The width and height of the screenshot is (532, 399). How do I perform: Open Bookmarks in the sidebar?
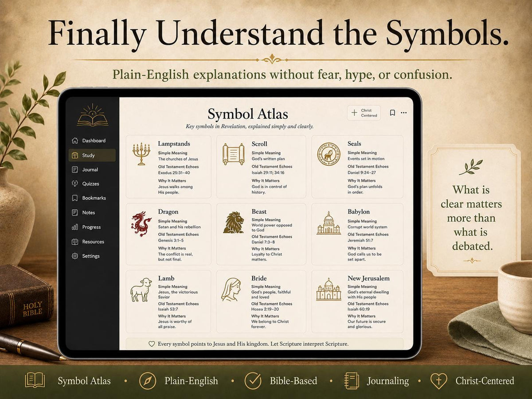point(92,198)
